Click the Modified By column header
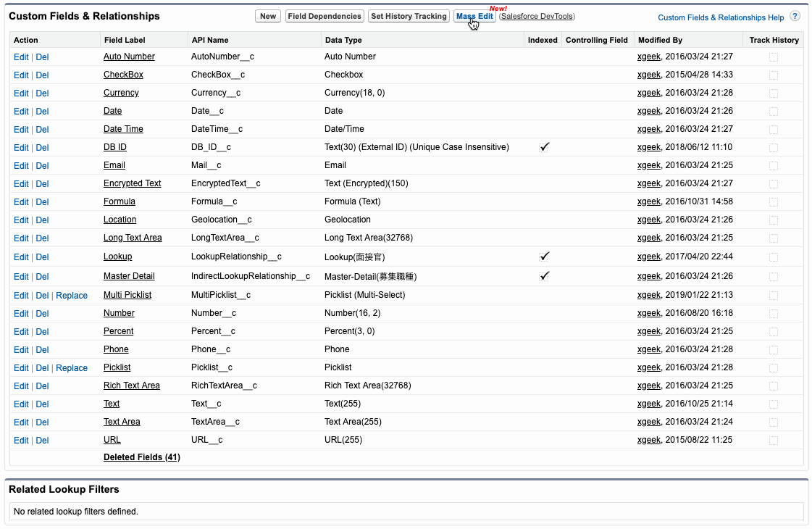This screenshot has height=529, width=812. (661, 40)
